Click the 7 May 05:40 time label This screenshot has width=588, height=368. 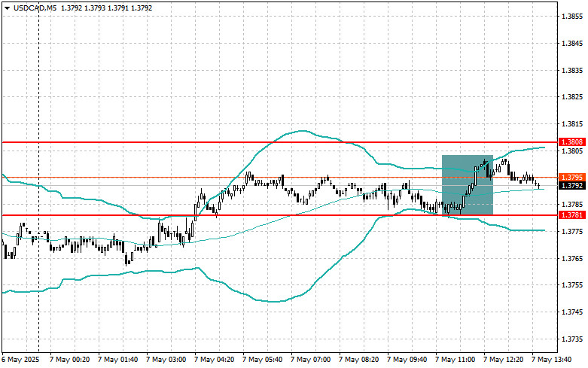coord(263,360)
